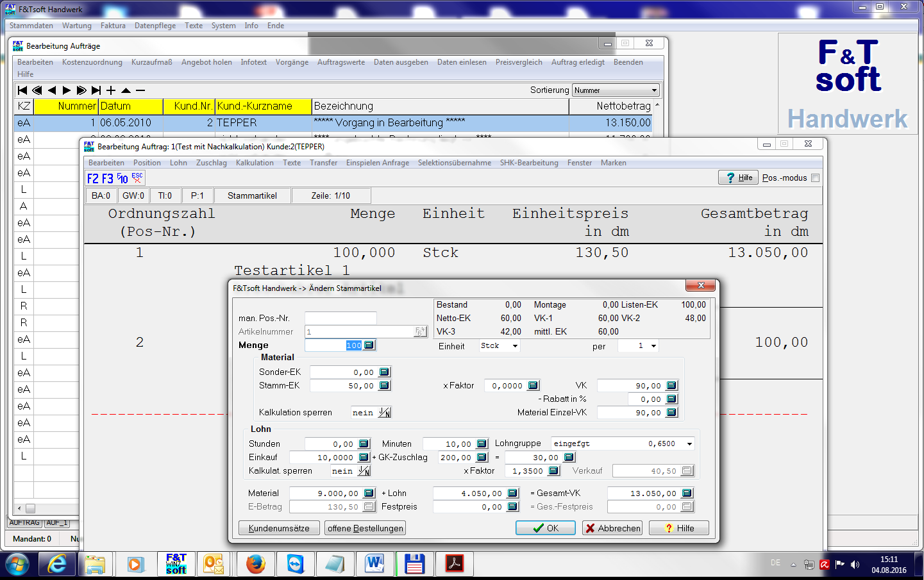Click the Abbrechen button
Screen dimensions: 924x580
click(x=612, y=528)
